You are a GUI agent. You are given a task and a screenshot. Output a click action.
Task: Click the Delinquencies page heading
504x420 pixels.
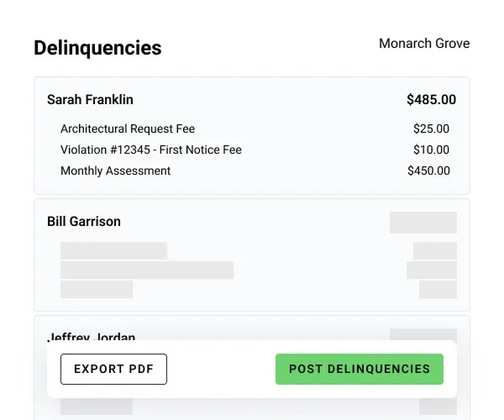pyautogui.click(x=97, y=48)
